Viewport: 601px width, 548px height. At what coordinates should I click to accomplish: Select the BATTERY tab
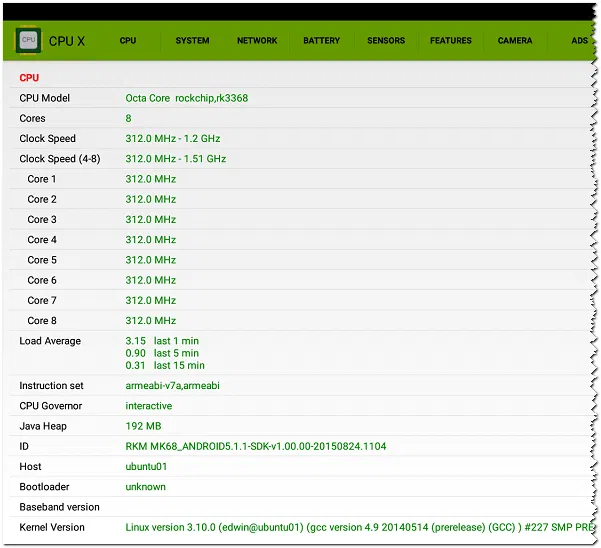tap(322, 41)
